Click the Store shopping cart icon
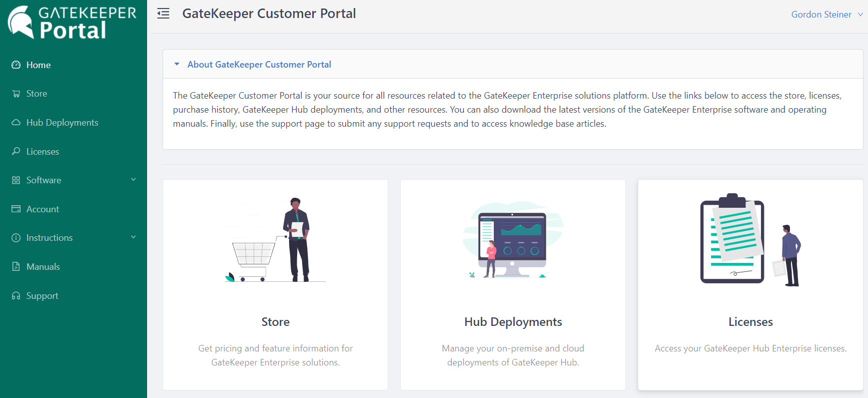 click(x=16, y=94)
